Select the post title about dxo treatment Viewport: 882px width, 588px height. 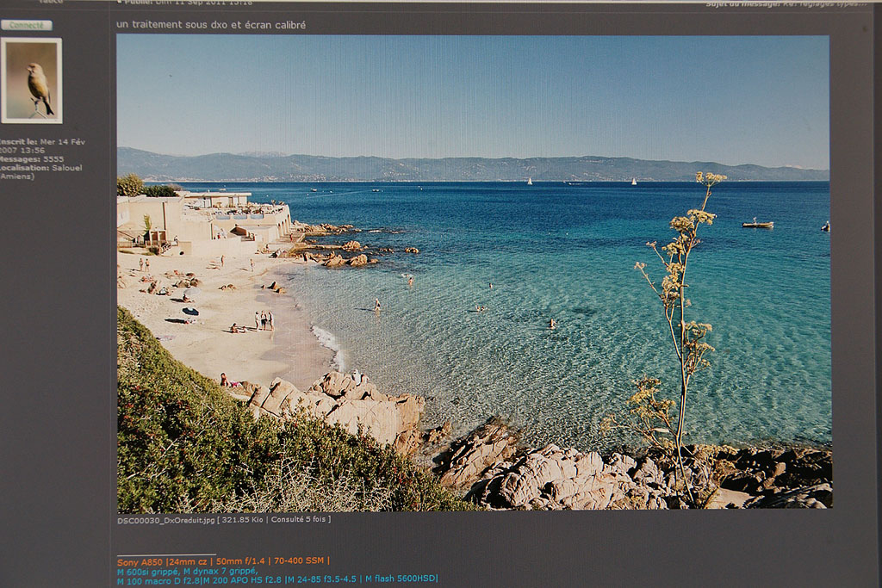211,25
